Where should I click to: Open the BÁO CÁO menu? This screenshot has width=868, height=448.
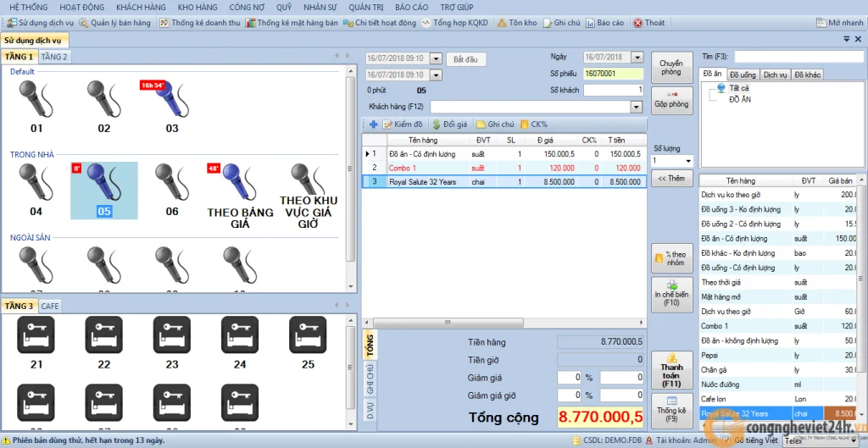click(x=413, y=7)
